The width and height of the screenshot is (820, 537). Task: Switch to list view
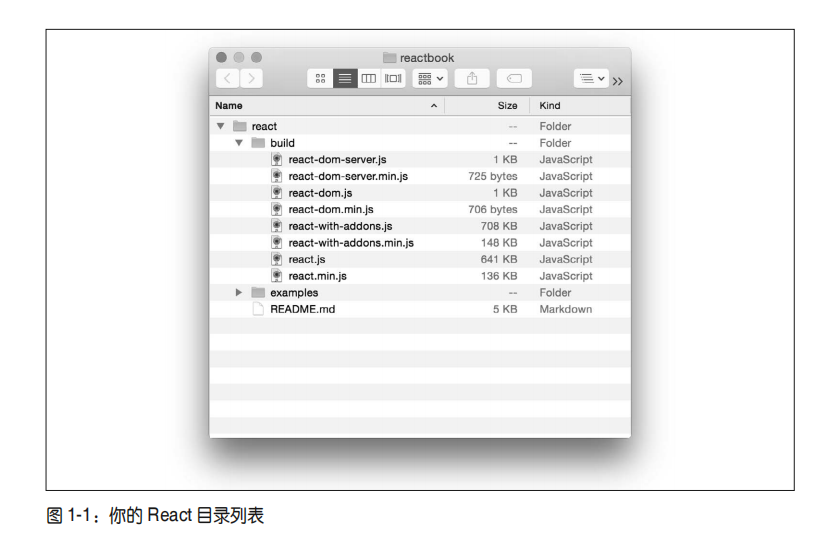345,78
